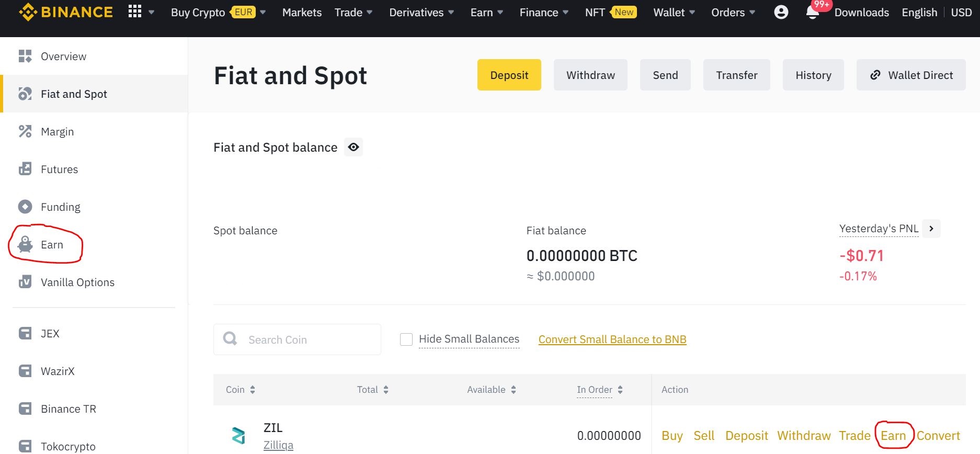Click the Futures sidebar icon
This screenshot has width=980, height=454.
click(25, 169)
